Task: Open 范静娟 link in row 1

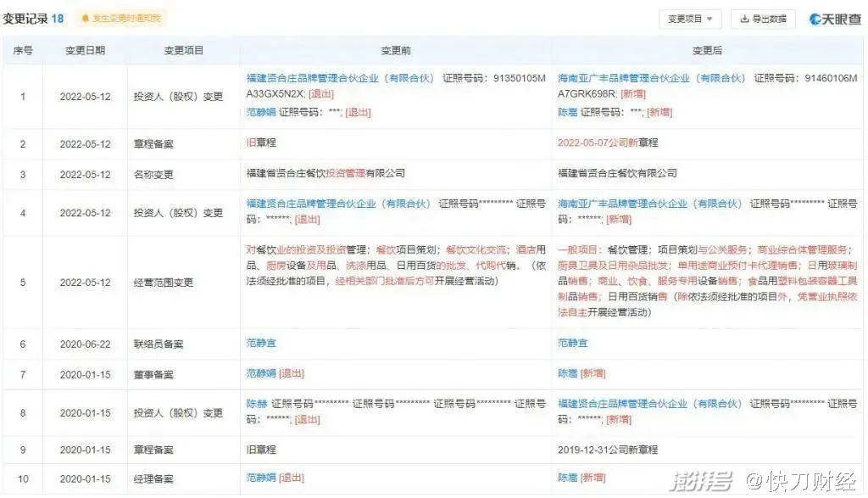Action: pos(261,112)
